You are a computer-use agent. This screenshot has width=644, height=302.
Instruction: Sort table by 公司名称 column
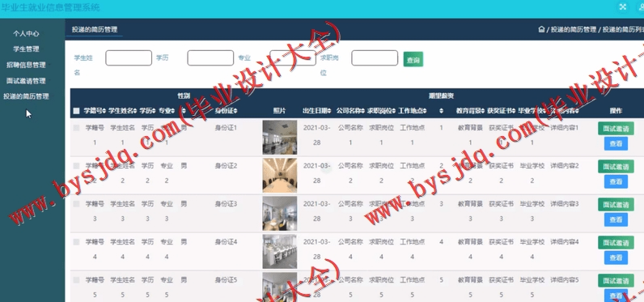[350, 111]
